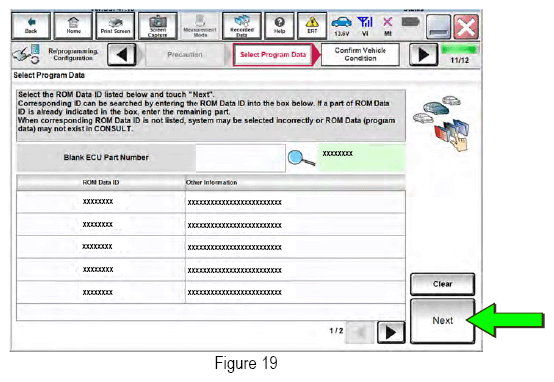
Task: Click the Back toolbar button
Action: click(31, 26)
